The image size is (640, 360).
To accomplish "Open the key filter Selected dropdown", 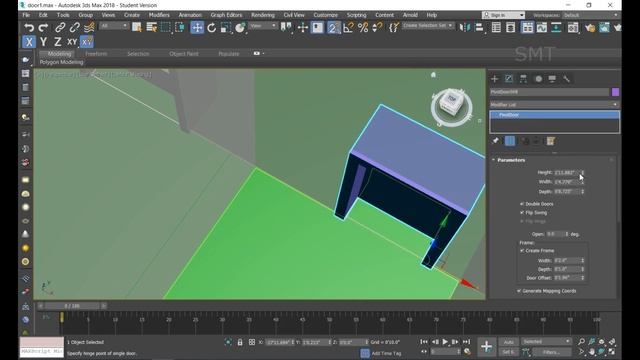I will click(x=546, y=342).
